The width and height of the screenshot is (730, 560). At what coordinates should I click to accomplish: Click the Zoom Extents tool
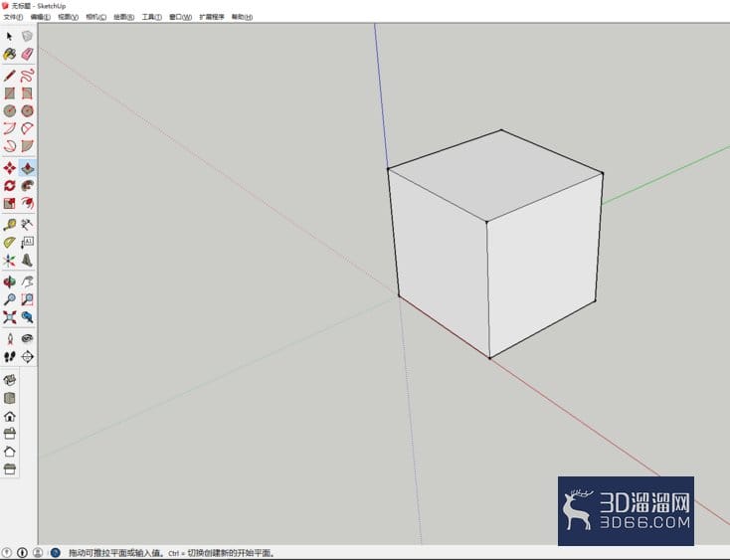click(9, 317)
